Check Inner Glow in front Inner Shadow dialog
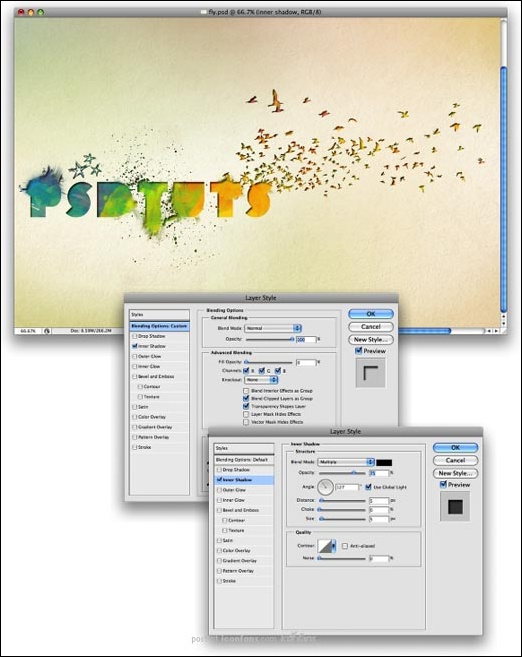522x657 pixels. click(219, 500)
